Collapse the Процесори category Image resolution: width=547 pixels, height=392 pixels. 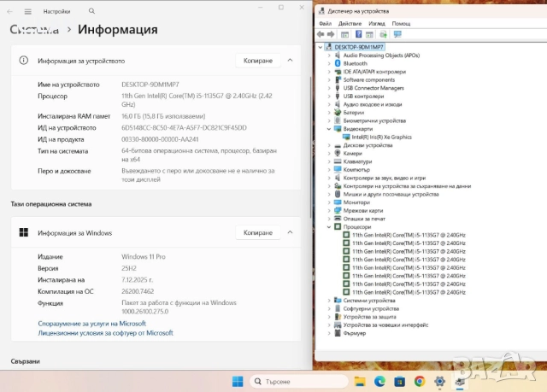[x=329, y=227]
